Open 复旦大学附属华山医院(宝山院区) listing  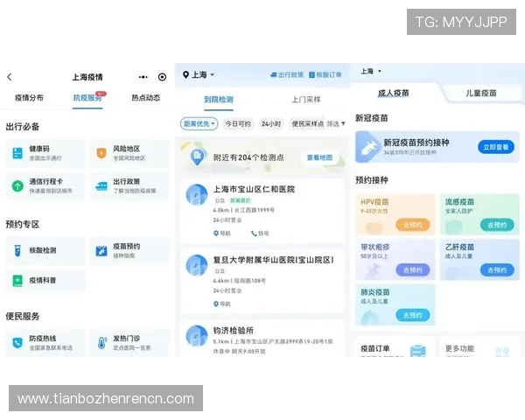(262, 281)
